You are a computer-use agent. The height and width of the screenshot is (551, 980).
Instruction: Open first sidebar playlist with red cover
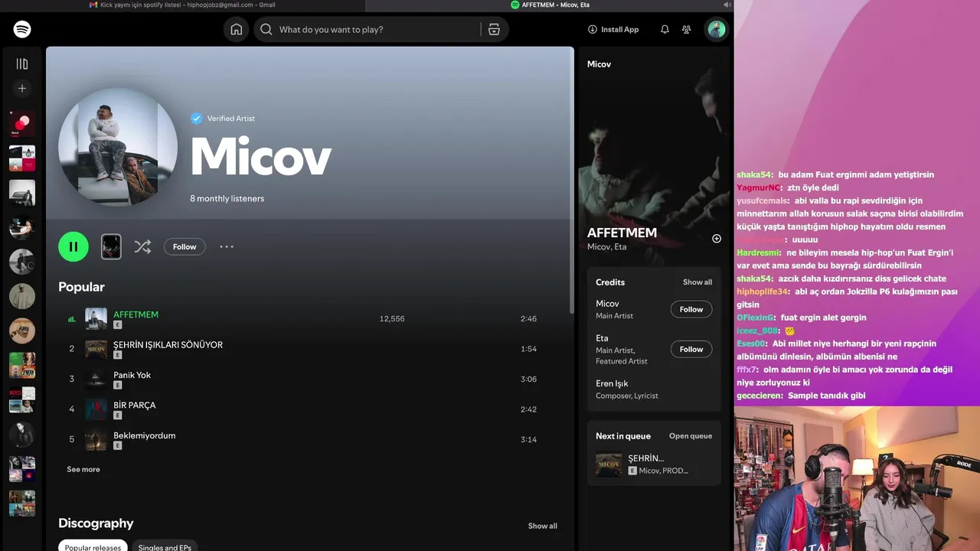point(22,124)
